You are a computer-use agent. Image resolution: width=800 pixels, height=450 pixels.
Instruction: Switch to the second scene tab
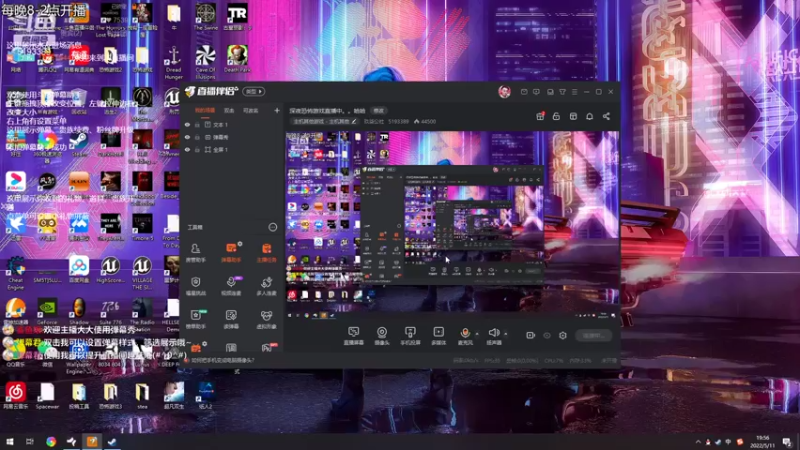pyautogui.click(x=229, y=110)
